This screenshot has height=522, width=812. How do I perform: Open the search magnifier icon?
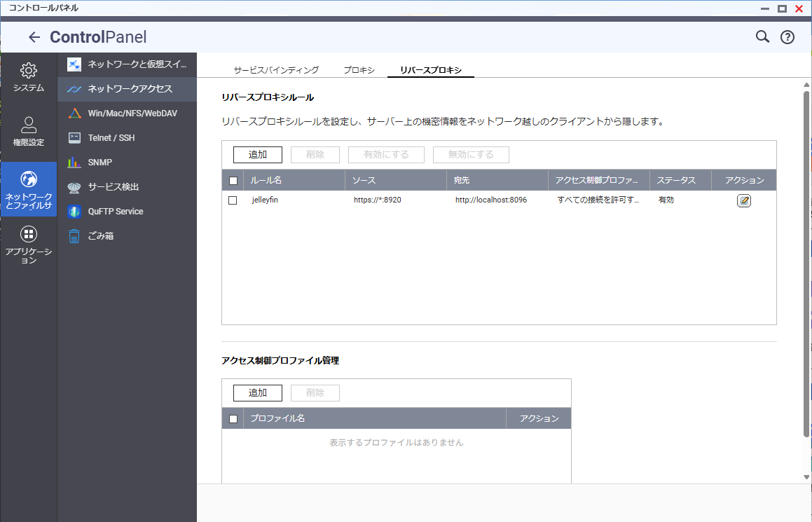pyautogui.click(x=762, y=37)
